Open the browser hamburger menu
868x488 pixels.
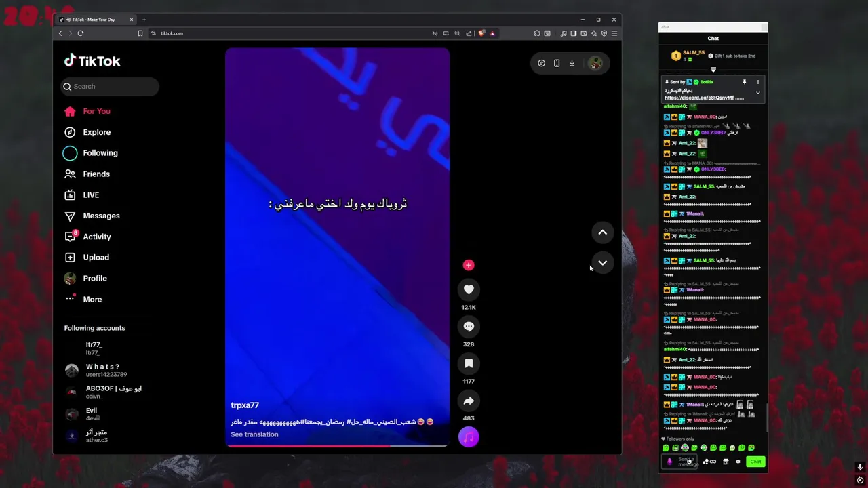click(614, 33)
